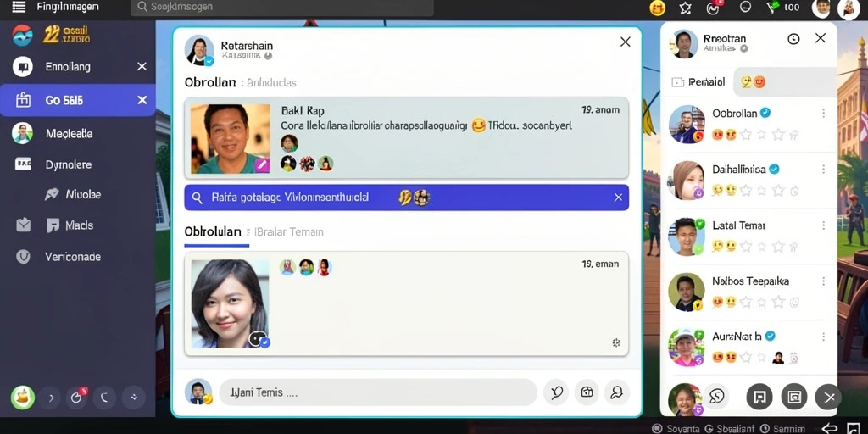The image size is (868, 434).
Task: Open three-dot menu next to Dalhallinisa
Action: (x=824, y=170)
